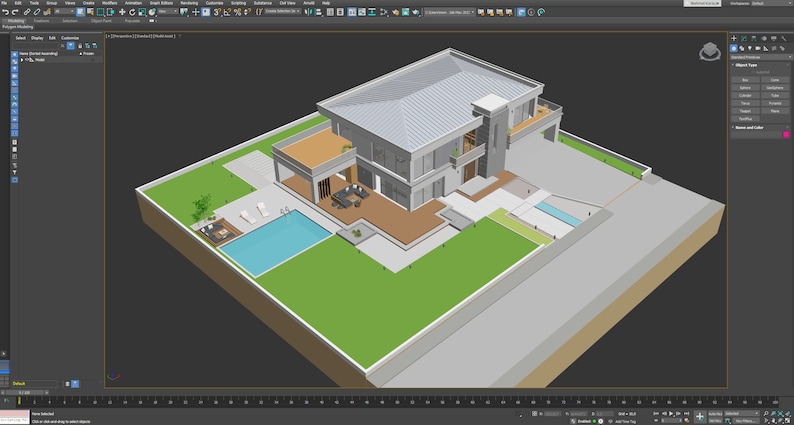Open the Workspaces Default dropdown
The height and width of the screenshot is (425, 794).
pos(771,3)
